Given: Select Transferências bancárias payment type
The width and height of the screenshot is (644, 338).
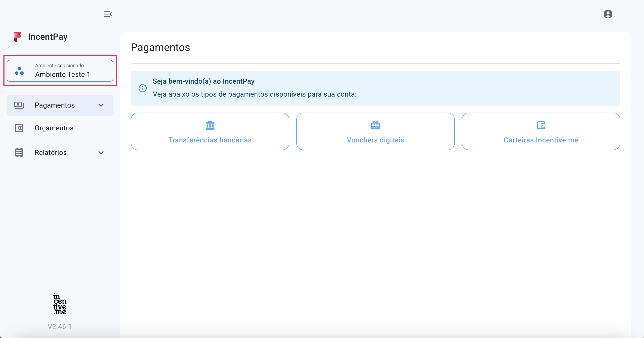Looking at the screenshot, I should (x=210, y=131).
